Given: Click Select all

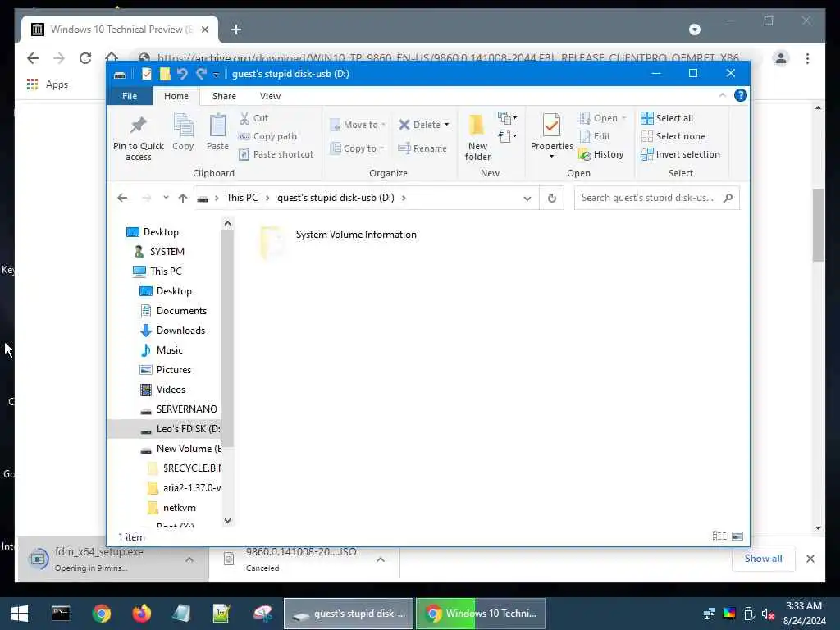Looking at the screenshot, I should 667,118.
